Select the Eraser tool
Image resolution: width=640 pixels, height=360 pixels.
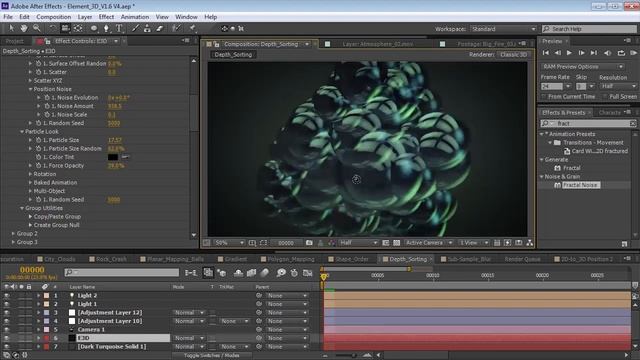[160, 28]
